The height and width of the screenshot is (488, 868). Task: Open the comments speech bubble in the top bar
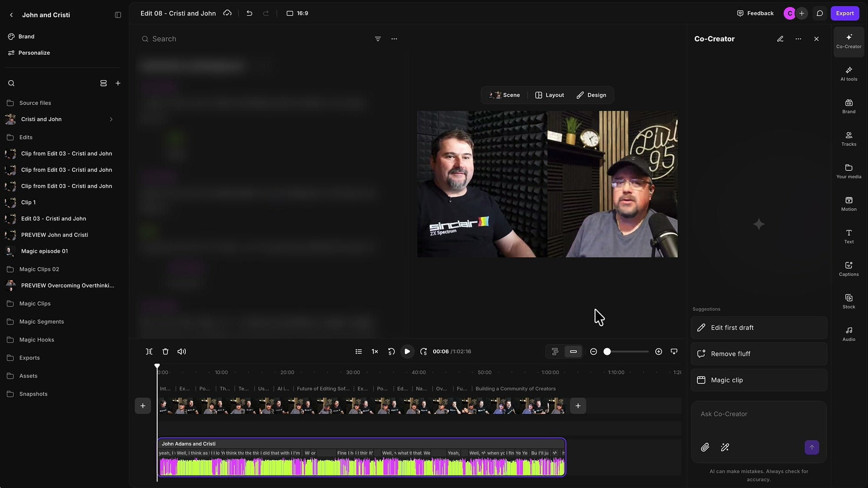[x=819, y=13]
